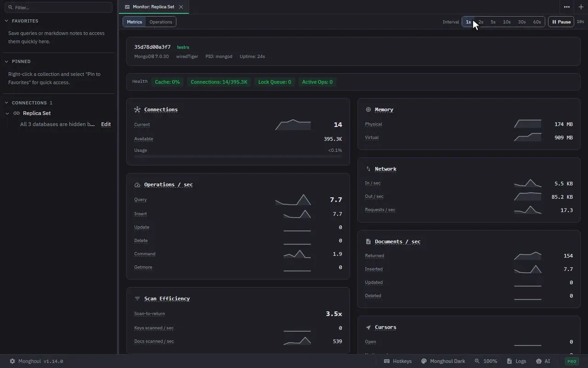Switch to the Metrics tab

click(x=134, y=22)
